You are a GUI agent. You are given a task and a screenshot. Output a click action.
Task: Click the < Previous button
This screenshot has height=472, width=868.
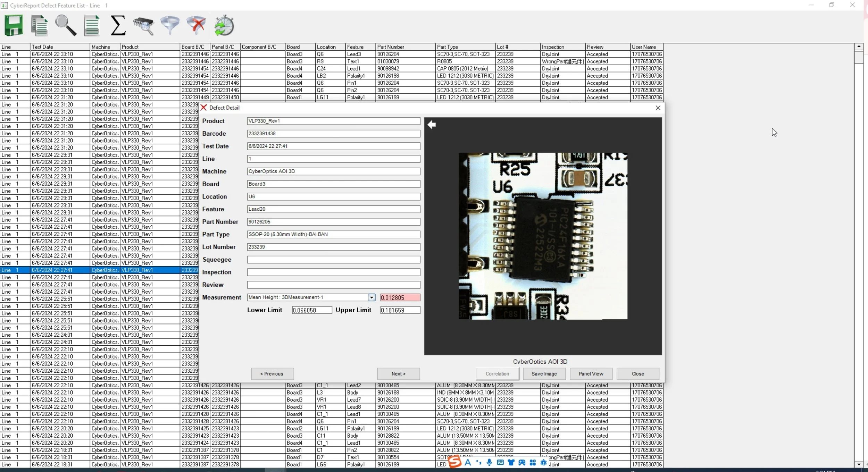pos(272,374)
